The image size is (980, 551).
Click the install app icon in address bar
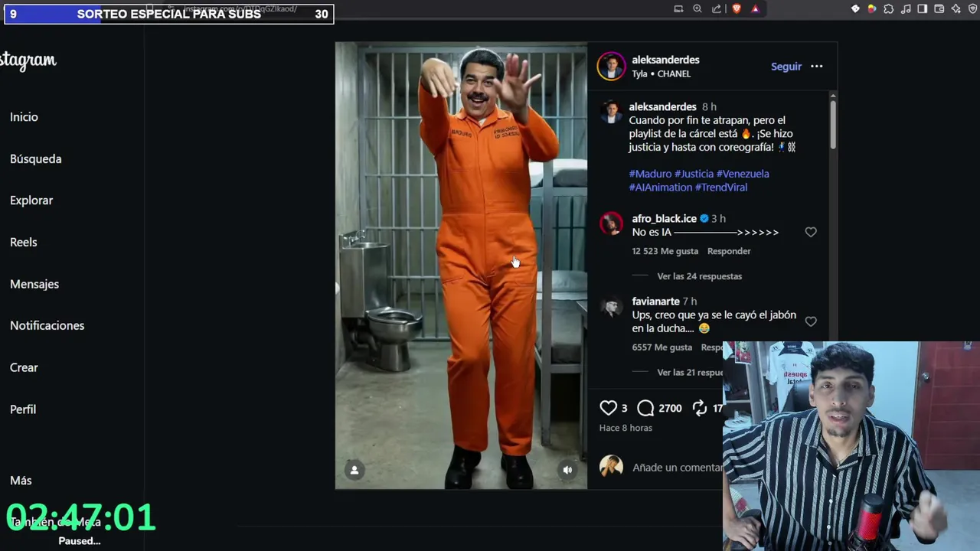(678, 9)
